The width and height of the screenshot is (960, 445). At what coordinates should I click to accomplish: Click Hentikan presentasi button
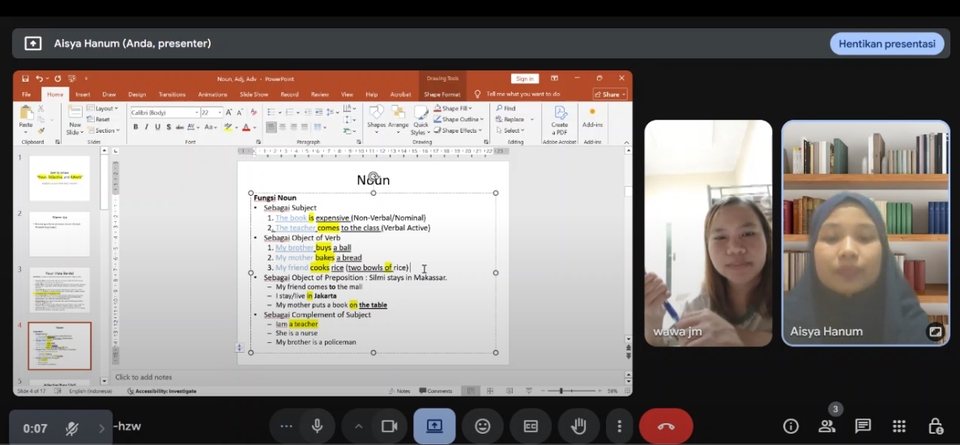pos(887,43)
